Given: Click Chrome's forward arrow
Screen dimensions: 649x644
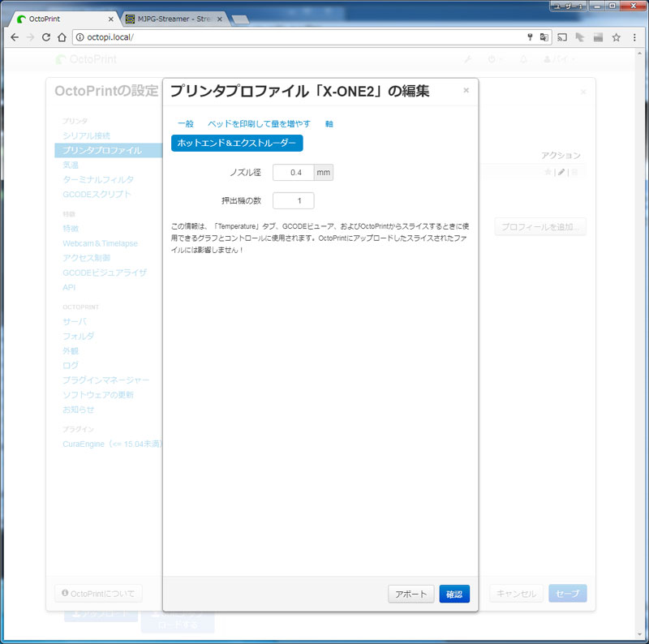Looking at the screenshot, I should tap(30, 37).
